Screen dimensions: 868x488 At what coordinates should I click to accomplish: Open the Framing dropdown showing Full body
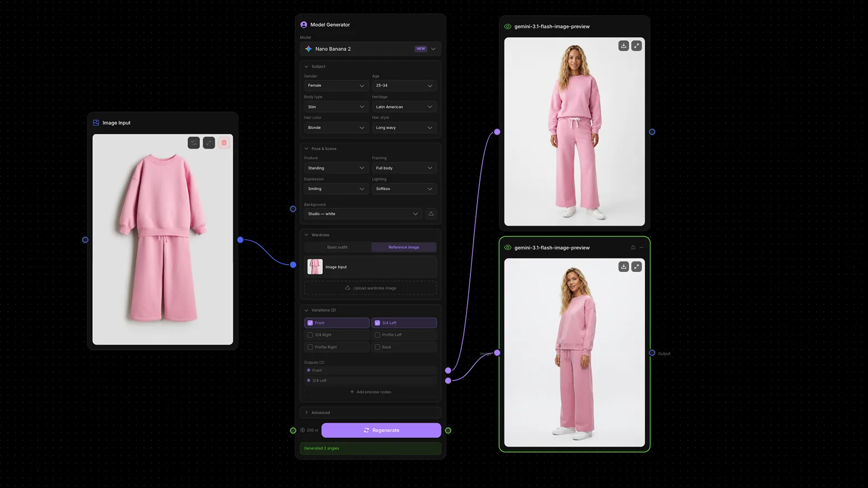click(404, 168)
